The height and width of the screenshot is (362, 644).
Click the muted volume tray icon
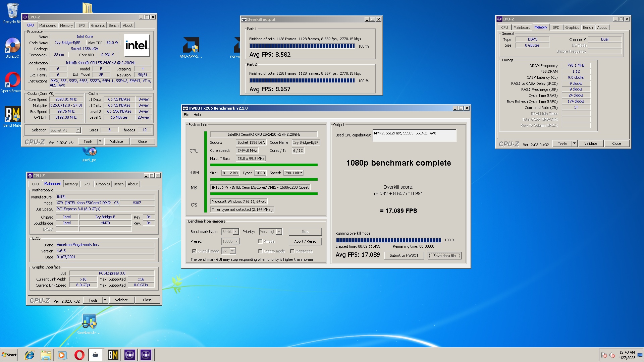[612, 355]
